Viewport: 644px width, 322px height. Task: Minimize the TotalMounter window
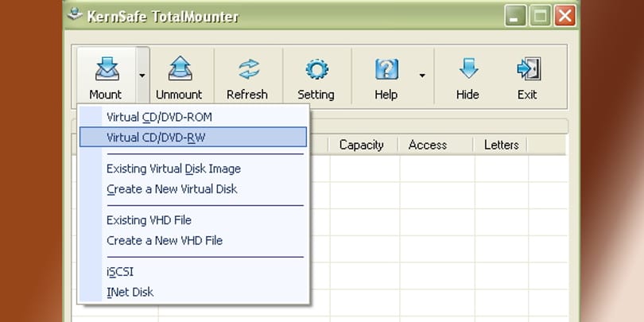(515, 16)
